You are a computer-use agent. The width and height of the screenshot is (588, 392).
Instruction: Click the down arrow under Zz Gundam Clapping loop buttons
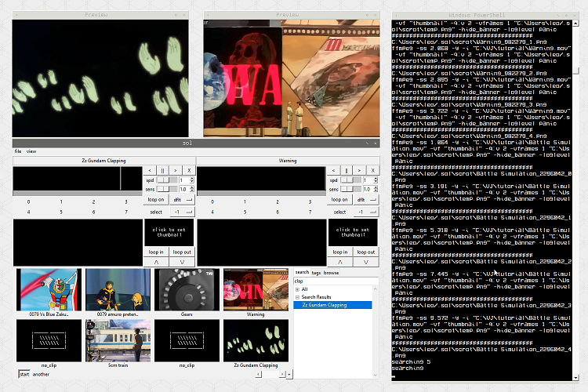[x=182, y=262]
